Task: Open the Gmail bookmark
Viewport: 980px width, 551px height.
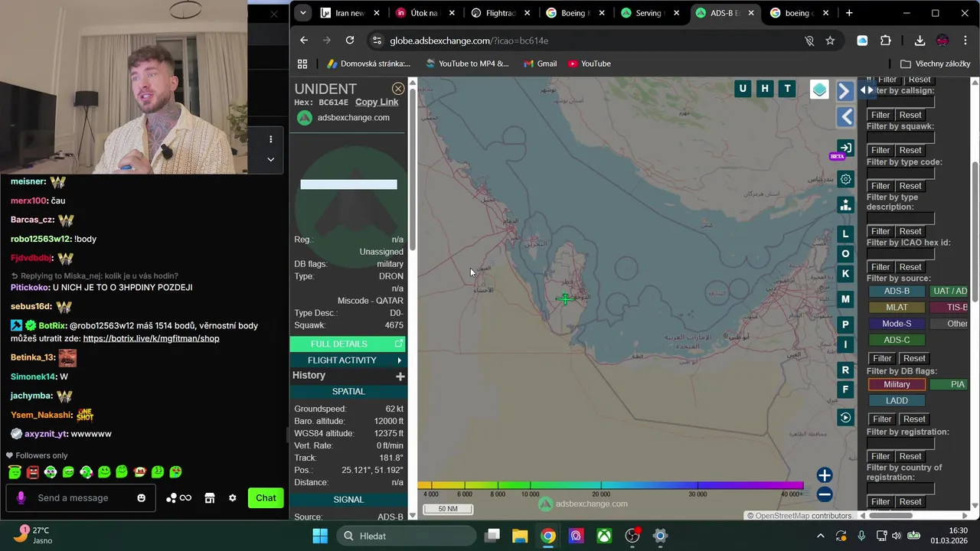Action: tap(540, 64)
